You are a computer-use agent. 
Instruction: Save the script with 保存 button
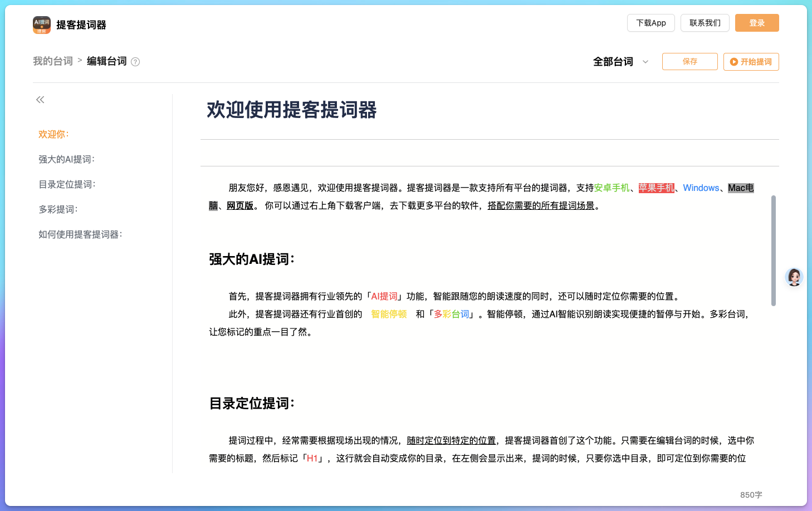coord(689,62)
